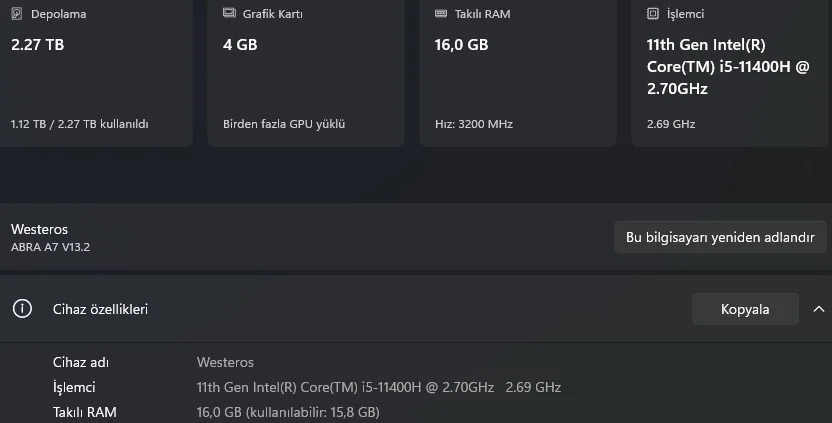Screen dimensions: 832x423
Task: Click the Westeros device name heading
Action: [39, 229]
